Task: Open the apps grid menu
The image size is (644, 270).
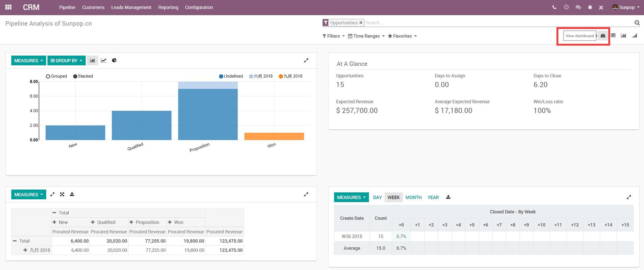Action: 8,7
